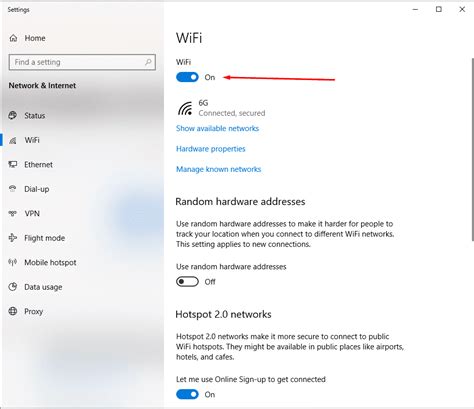The image size is (474, 409).
Task: Click Show available networks link
Action: pos(217,128)
